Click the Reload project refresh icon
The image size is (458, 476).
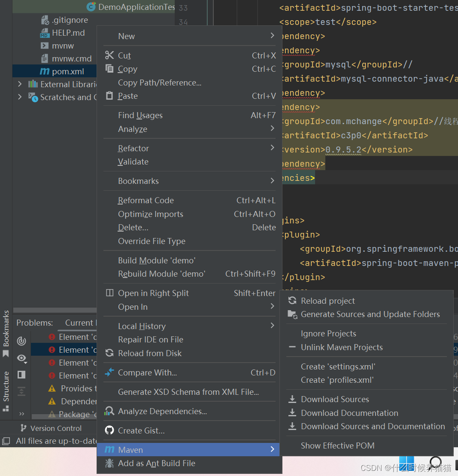point(292,301)
